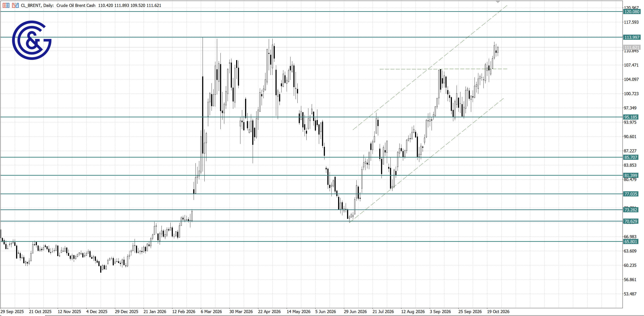Click the 107.471 price scale value
644x316 pixels.
[x=631, y=65]
